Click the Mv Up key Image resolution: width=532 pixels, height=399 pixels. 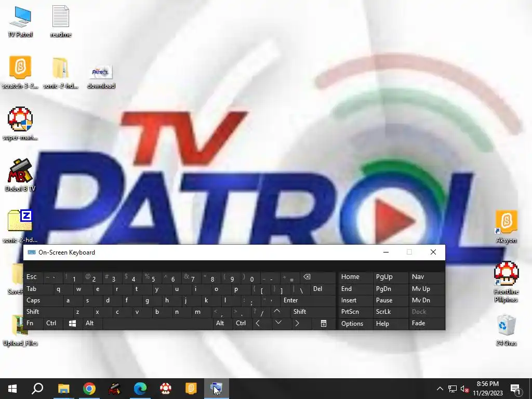427,289
